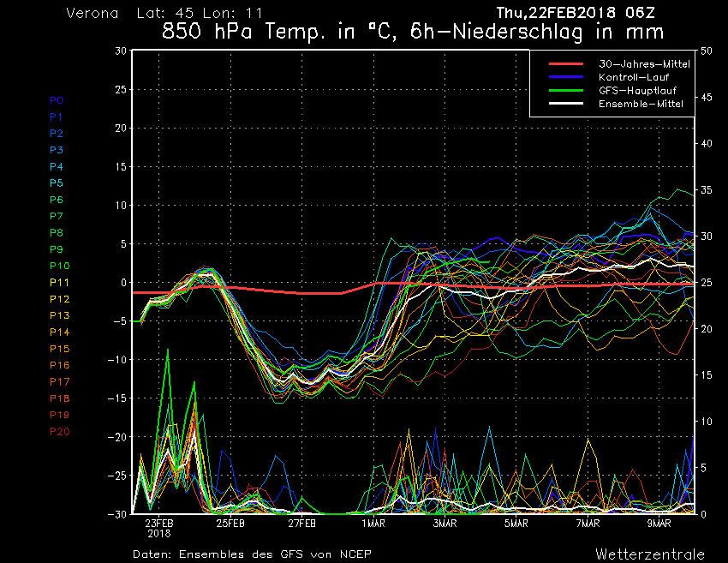Click the 'P0' ensemble member label
Viewport: 728px width, 563px height.
57,100
